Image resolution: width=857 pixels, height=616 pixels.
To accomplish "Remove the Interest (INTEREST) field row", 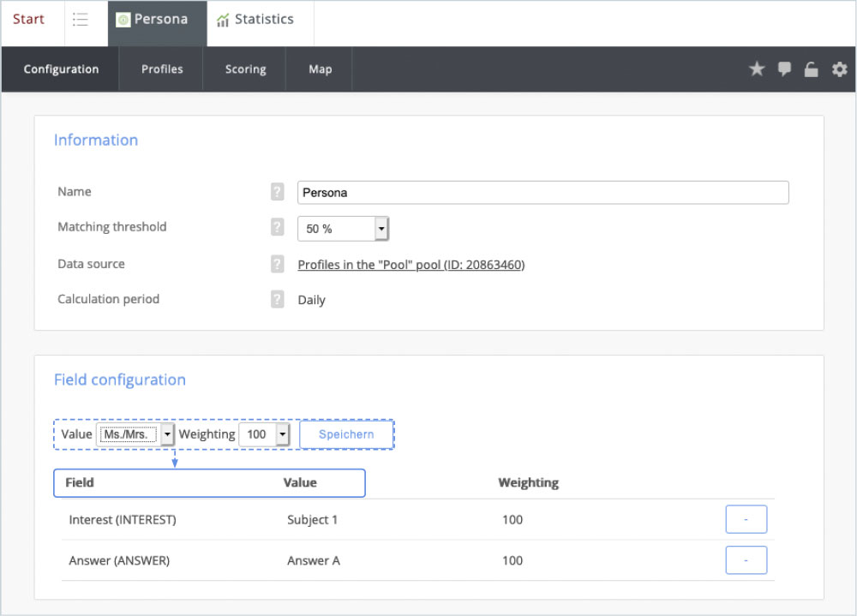I will (746, 519).
